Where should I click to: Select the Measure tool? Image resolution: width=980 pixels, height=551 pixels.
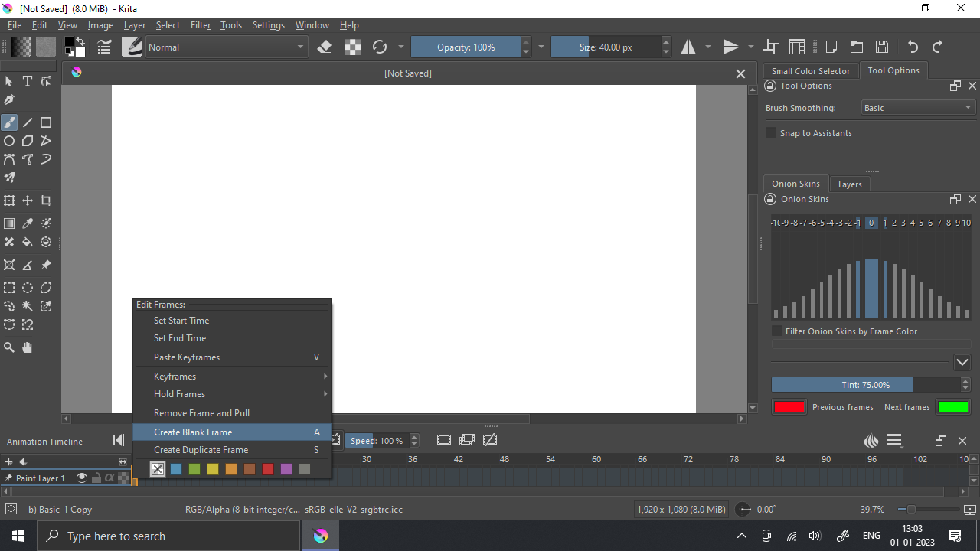(28, 265)
